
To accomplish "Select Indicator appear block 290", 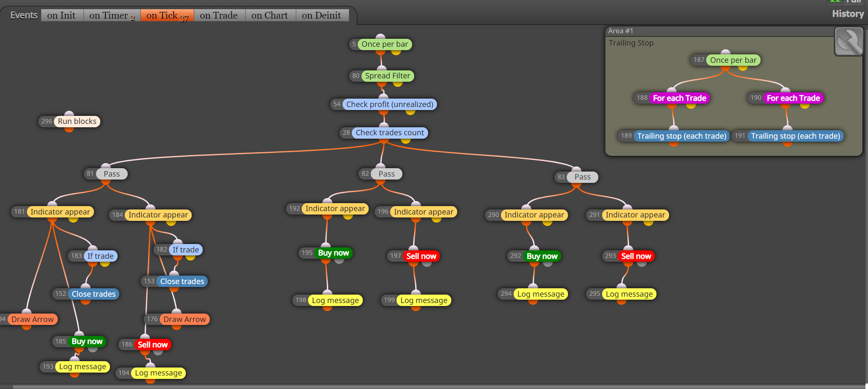I will 534,215.
